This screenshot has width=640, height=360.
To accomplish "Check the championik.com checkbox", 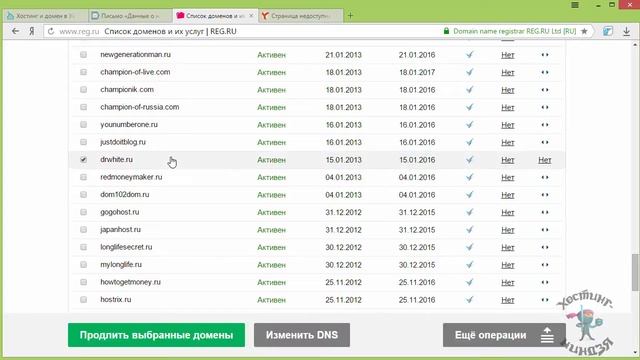I will [x=83, y=89].
